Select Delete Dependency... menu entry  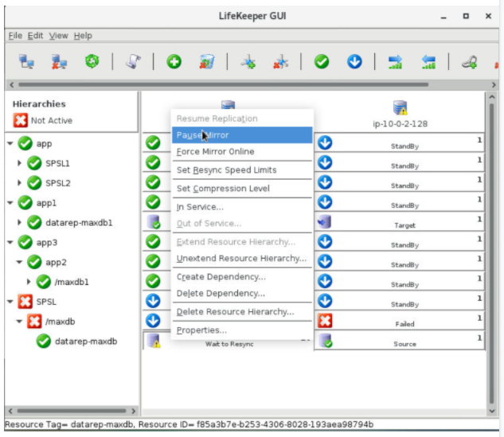coord(242,294)
